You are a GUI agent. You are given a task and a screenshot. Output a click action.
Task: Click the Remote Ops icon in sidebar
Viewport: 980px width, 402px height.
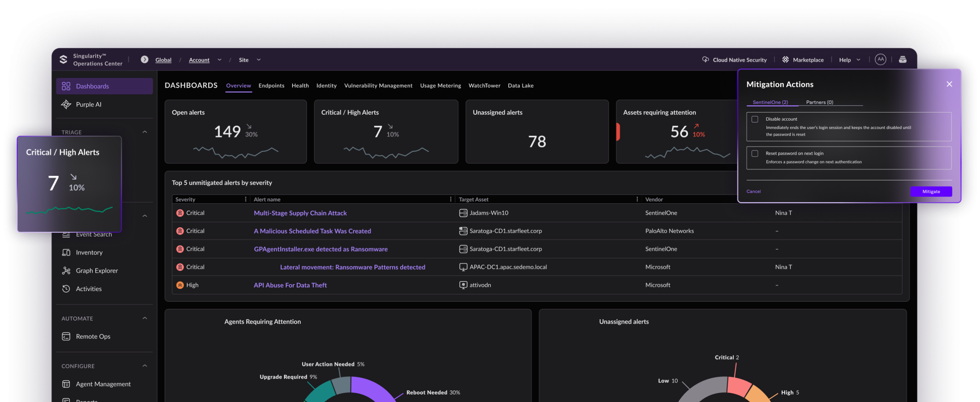click(x=66, y=336)
